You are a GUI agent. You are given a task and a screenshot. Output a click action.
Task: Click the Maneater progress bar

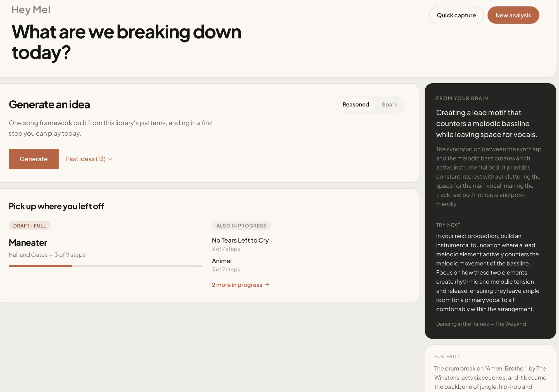click(105, 266)
